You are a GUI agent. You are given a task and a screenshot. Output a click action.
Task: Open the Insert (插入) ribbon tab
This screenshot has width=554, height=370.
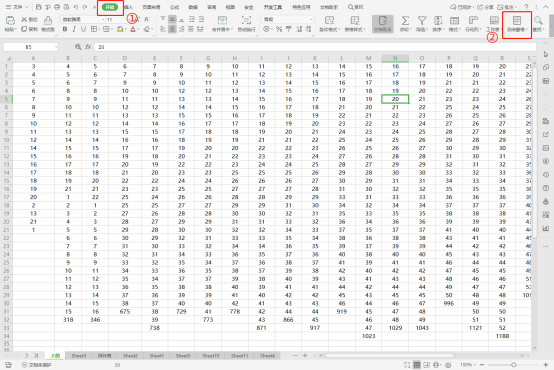[129, 7]
